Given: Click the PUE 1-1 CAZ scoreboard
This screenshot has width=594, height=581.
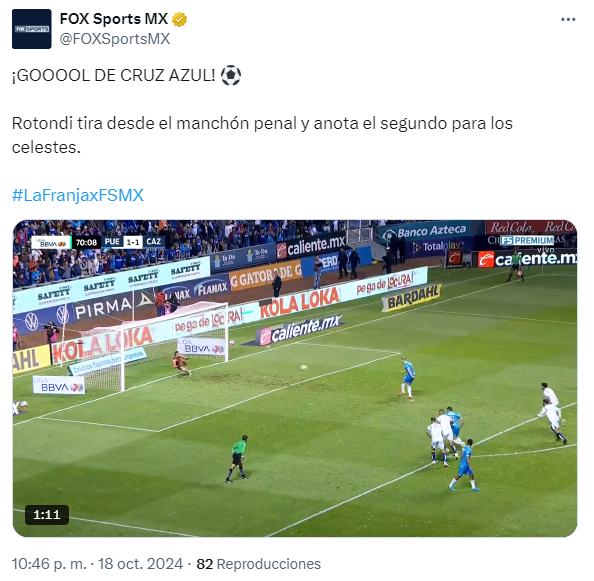Looking at the screenshot, I should 133,242.
